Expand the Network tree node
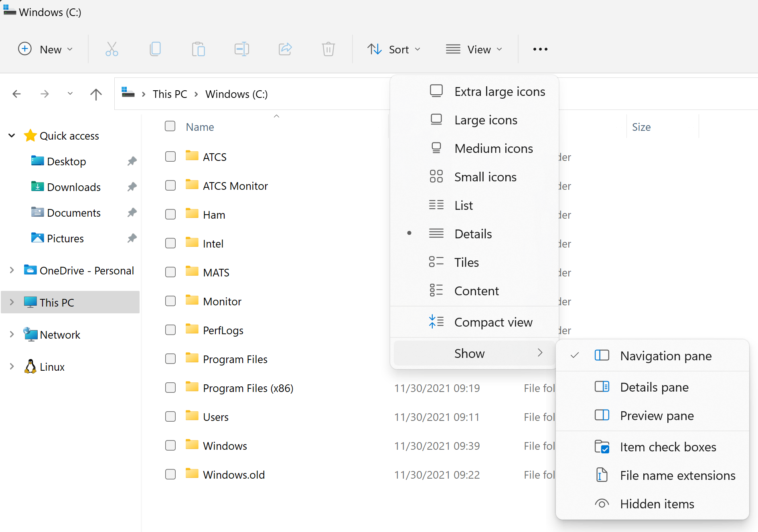Screen dimensions: 758x532 click(12, 334)
